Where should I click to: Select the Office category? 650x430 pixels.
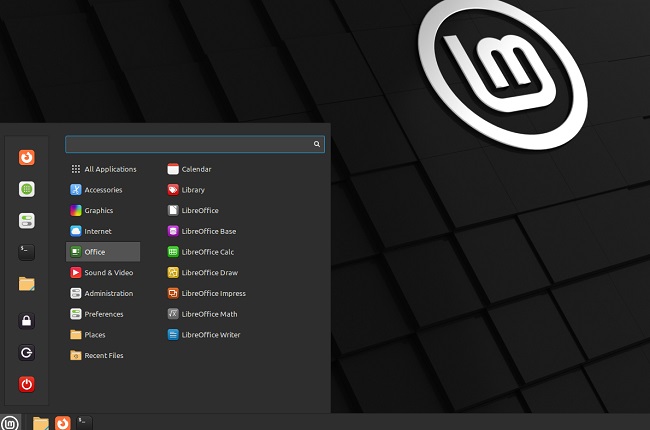(103, 252)
